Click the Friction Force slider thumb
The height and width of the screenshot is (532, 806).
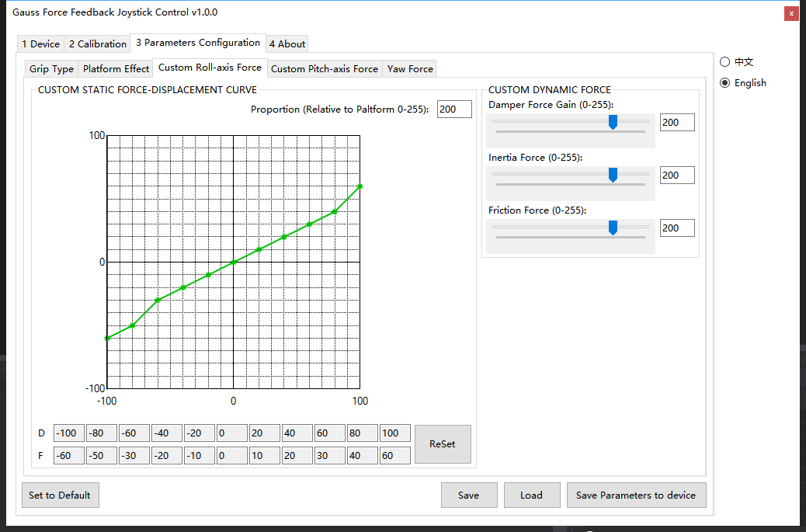point(613,228)
